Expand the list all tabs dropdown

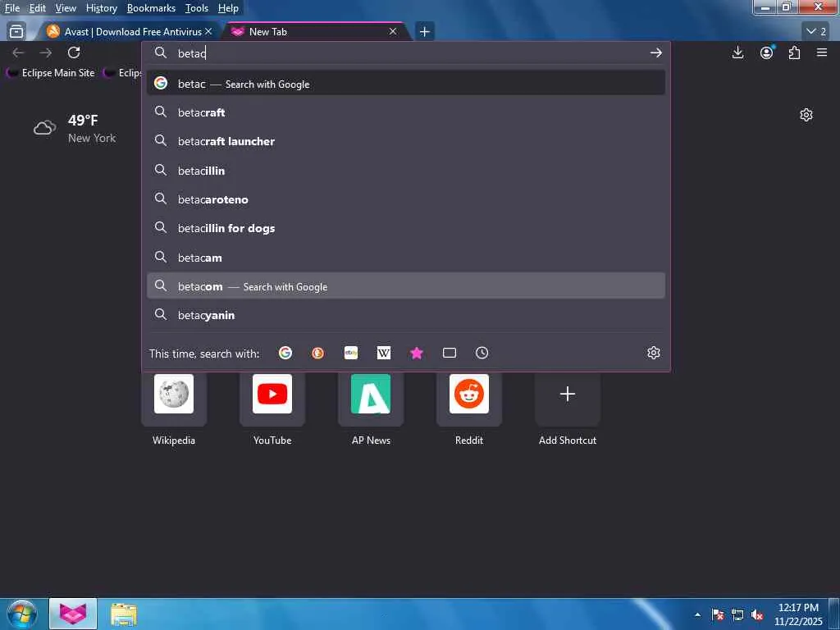tap(816, 32)
